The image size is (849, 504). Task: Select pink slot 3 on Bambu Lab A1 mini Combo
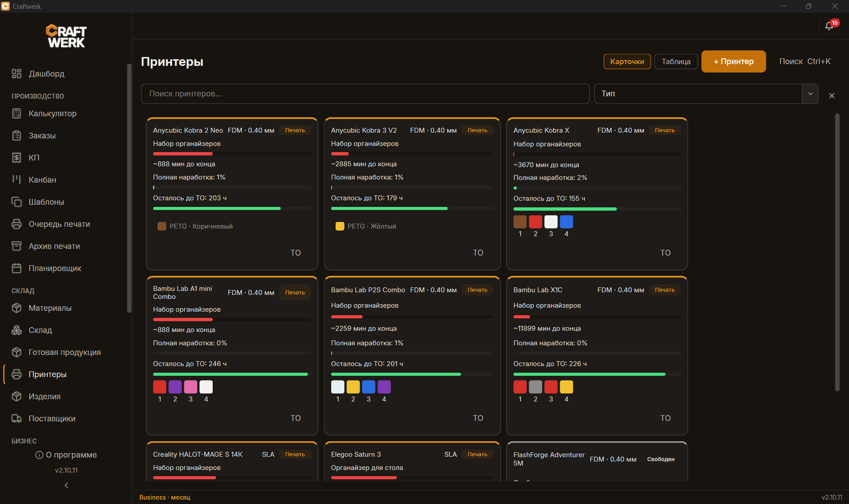[191, 387]
